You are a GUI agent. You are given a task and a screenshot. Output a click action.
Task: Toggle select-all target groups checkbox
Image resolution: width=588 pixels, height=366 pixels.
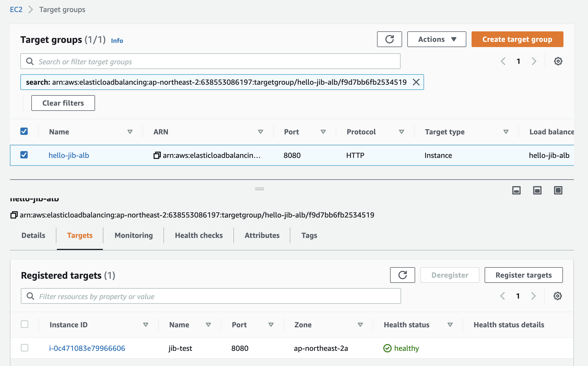coord(24,131)
